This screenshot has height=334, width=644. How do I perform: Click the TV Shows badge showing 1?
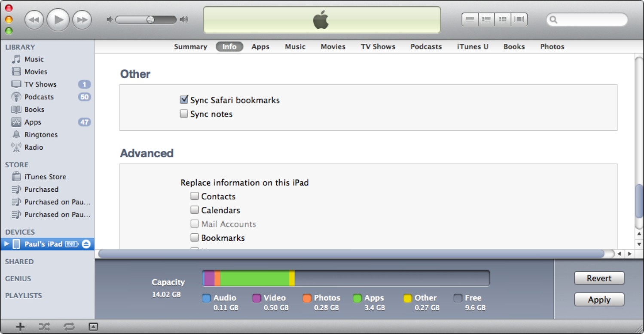(x=84, y=84)
